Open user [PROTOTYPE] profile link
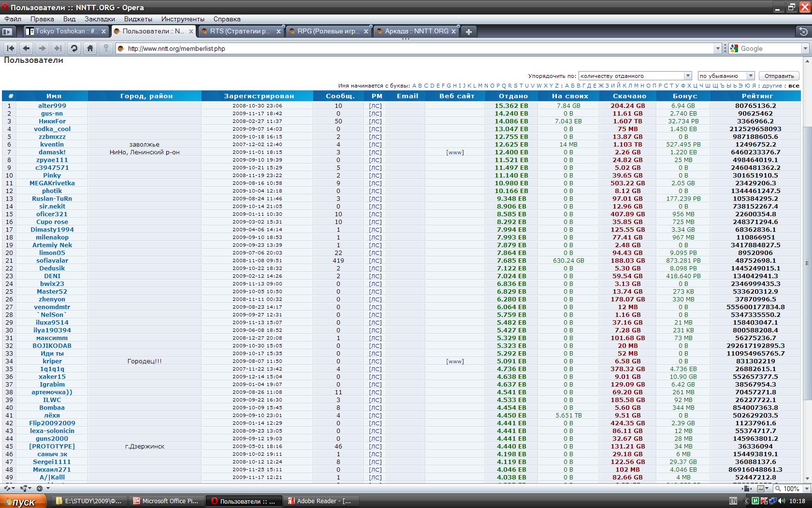This screenshot has height=508, width=812. (52, 446)
